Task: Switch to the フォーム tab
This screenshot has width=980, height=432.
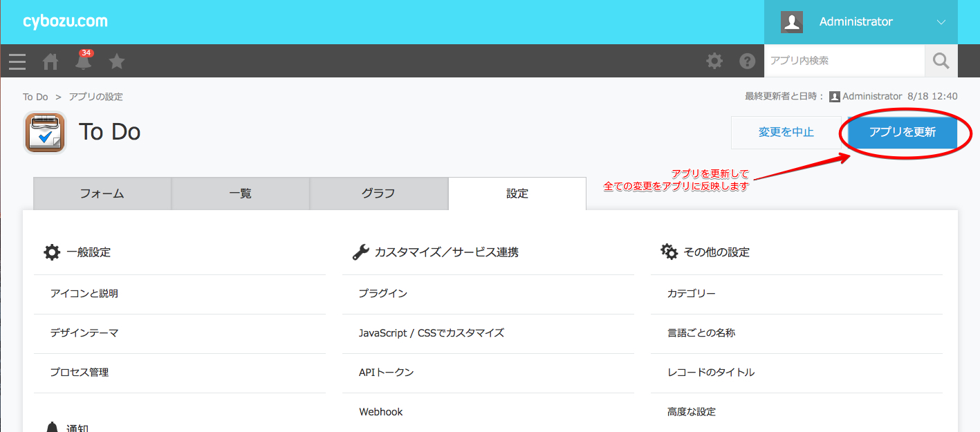Action: pyautogui.click(x=102, y=194)
